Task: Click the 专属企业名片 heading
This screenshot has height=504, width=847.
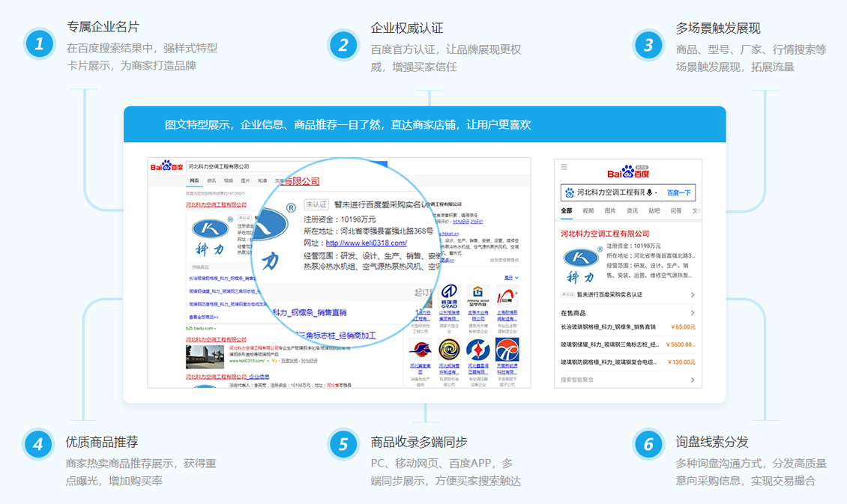Action: (x=103, y=26)
